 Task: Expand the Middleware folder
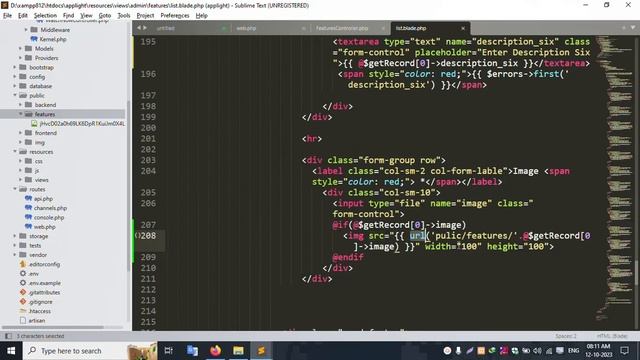26,30
